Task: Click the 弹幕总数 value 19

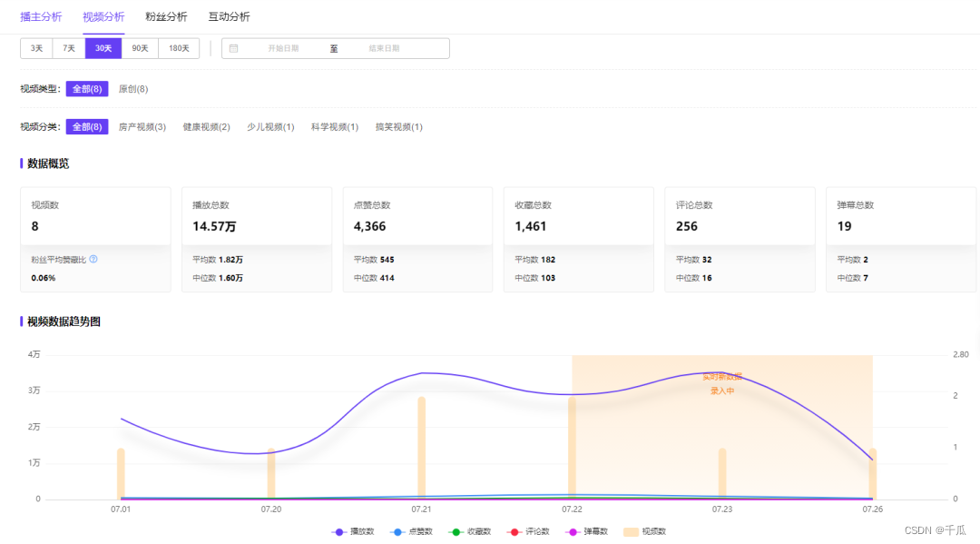Action: pos(845,226)
